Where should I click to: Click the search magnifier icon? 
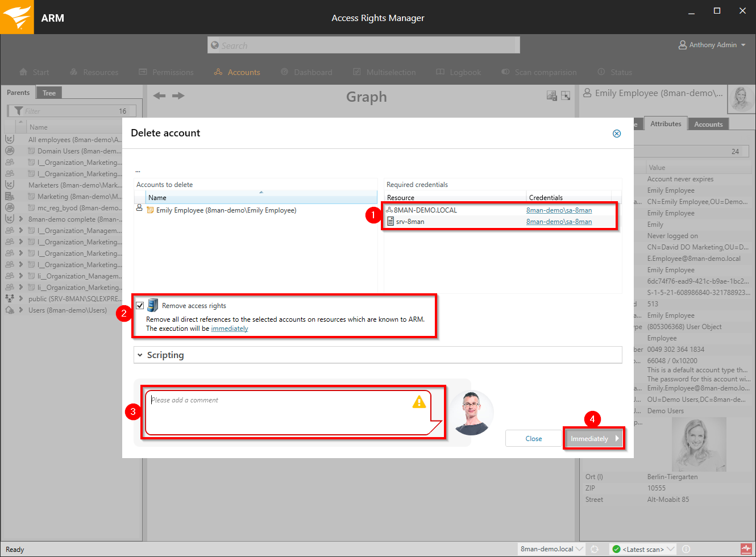coord(215,45)
